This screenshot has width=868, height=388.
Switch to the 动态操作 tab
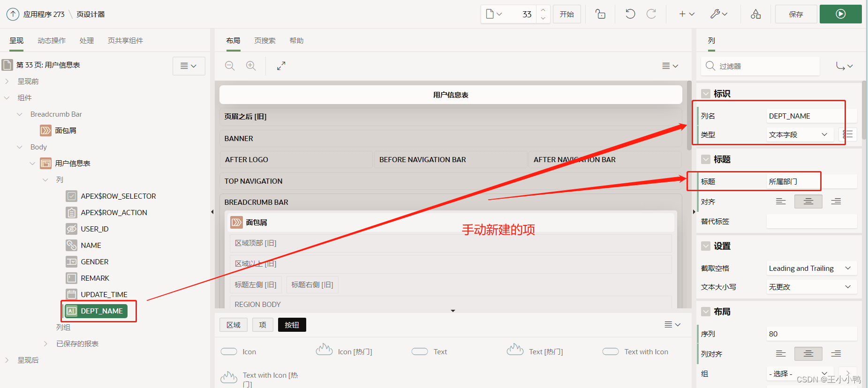[52, 41]
